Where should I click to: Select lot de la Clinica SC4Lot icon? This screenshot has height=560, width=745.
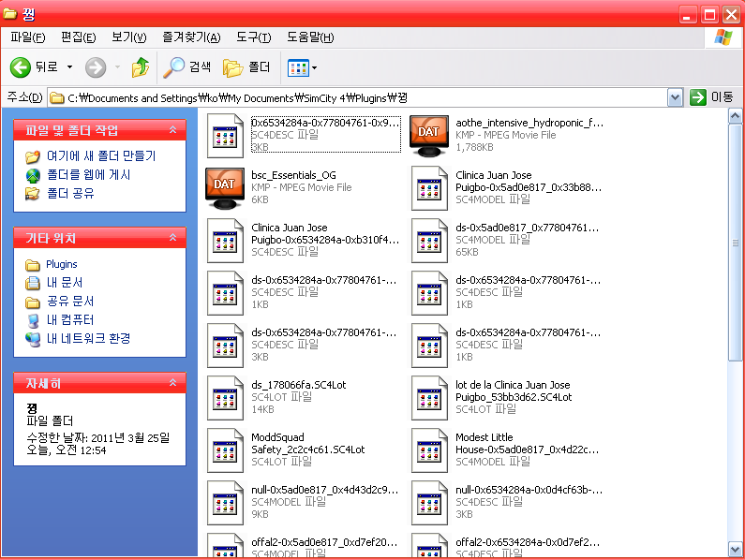[x=429, y=398]
